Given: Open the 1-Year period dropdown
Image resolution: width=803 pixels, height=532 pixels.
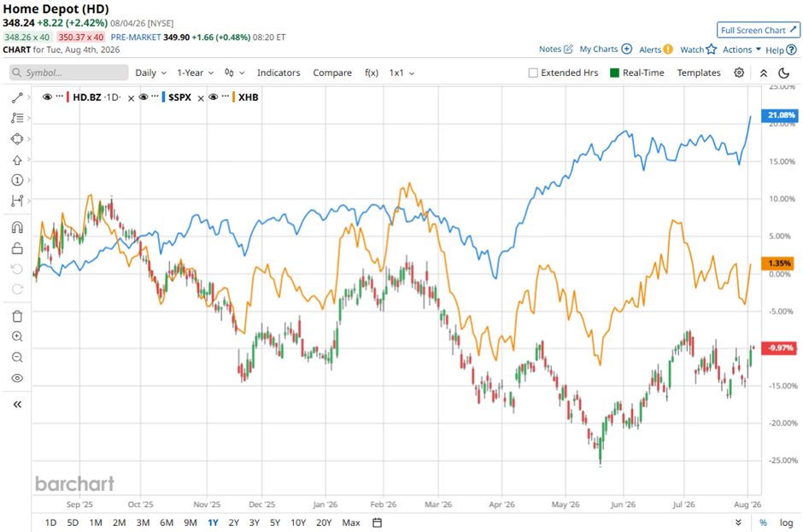Looking at the screenshot, I should [195, 73].
